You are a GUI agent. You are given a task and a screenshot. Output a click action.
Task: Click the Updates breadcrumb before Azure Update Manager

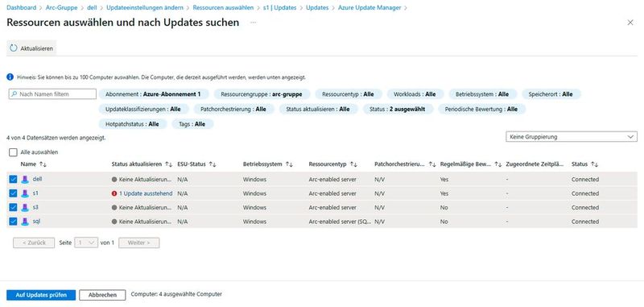tap(317, 7)
